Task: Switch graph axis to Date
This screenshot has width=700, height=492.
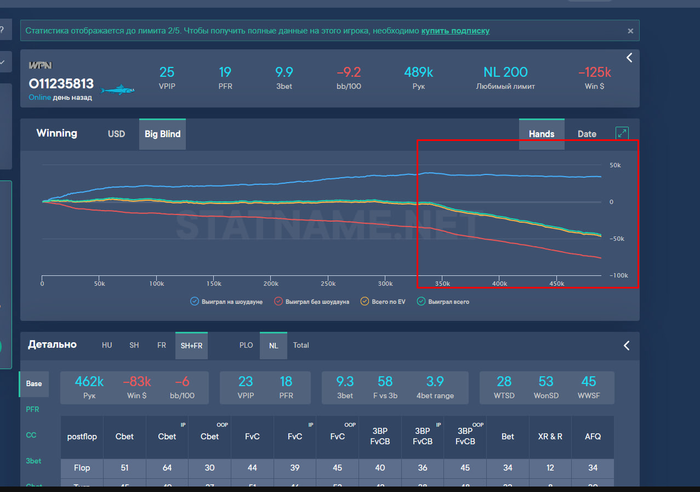Action: coord(587,134)
